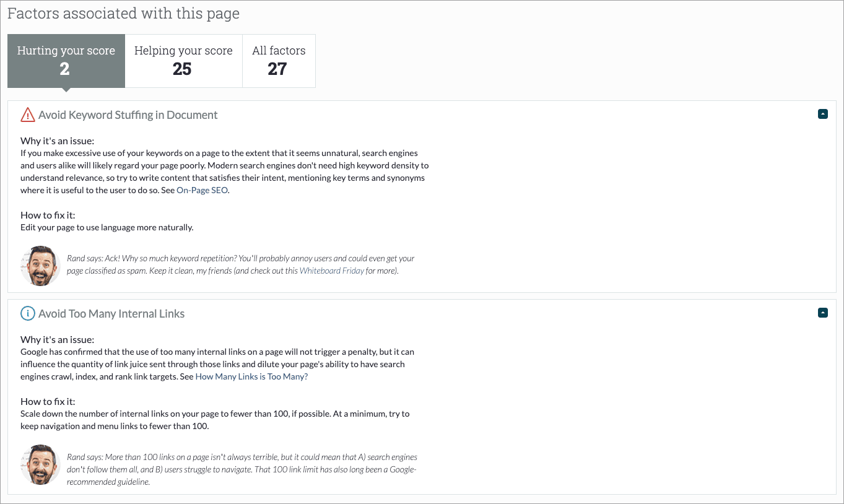Click the number 25 under Helping your score
Screen dimensions: 844x504
click(182, 69)
